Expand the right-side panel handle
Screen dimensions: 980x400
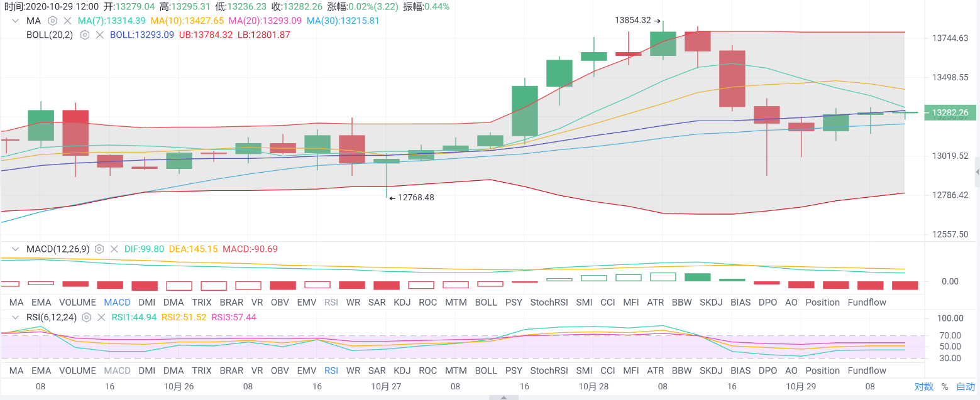click(x=977, y=171)
